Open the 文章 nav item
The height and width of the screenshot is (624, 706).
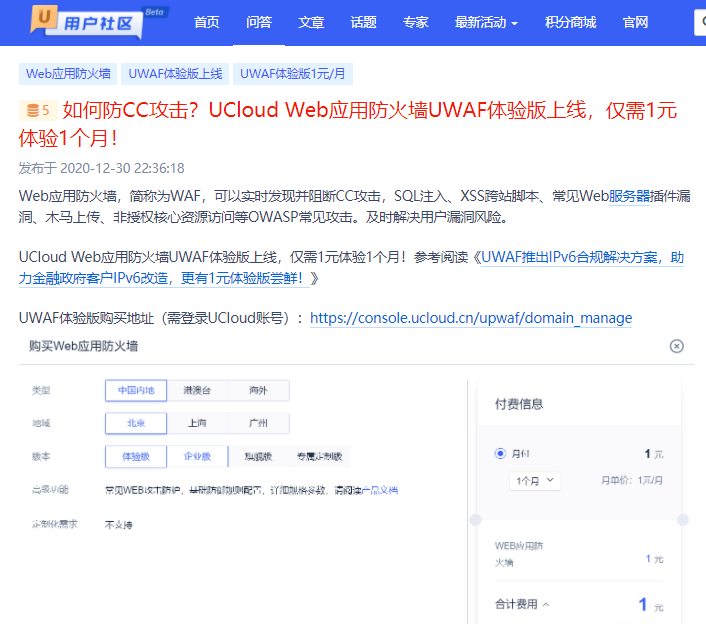pyautogui.click(x=311, y=22)
